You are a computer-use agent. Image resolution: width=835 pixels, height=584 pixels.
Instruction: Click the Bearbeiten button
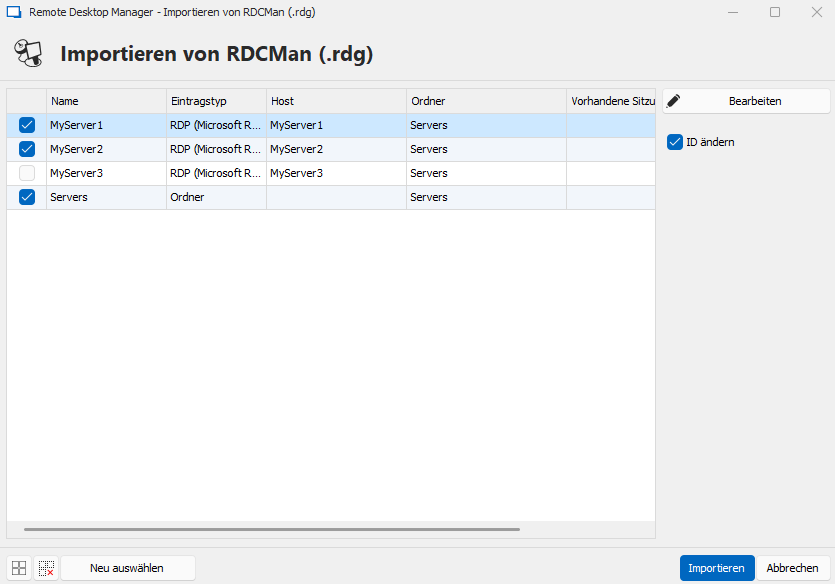pos(746,101)
